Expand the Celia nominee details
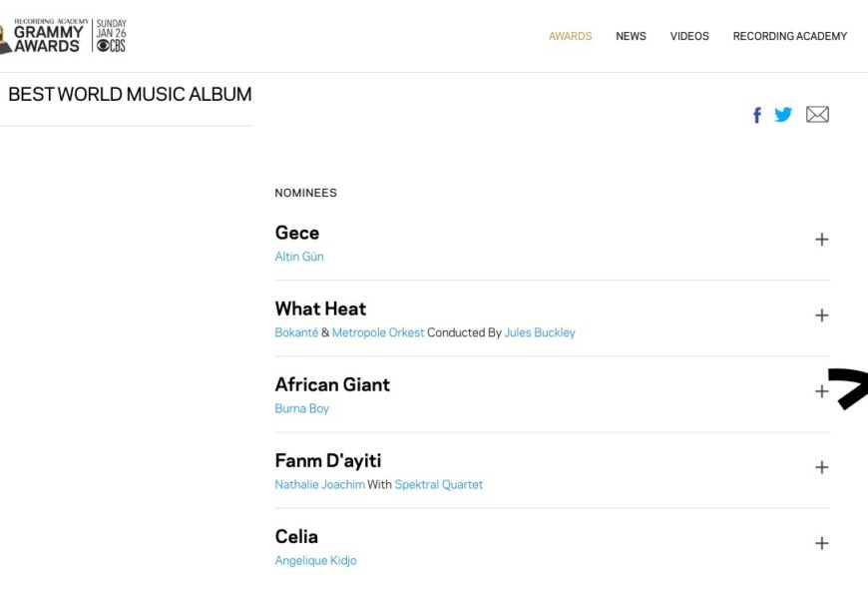868x599 pixels. click(821, 543)
